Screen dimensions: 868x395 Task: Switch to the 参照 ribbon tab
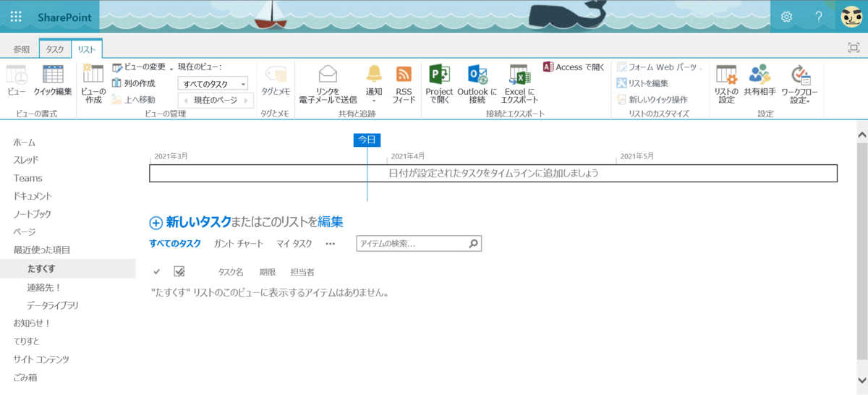click(x=22, y=49)
